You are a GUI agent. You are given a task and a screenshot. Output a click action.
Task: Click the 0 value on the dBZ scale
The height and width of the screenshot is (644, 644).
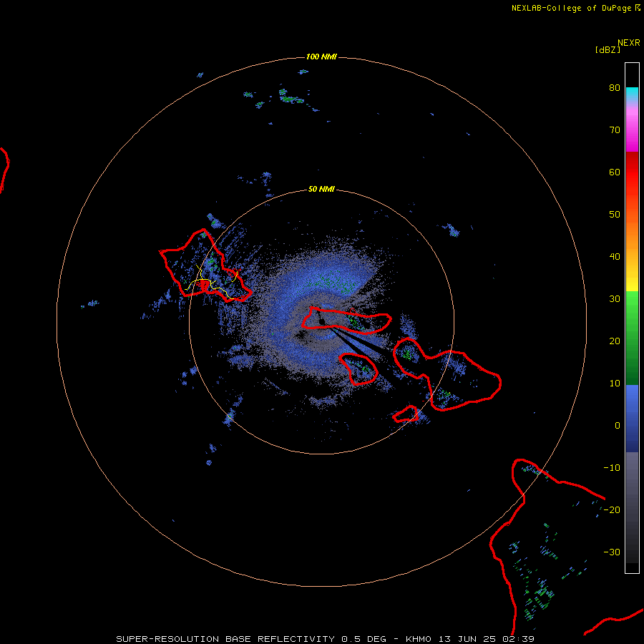tap(618, 426)
